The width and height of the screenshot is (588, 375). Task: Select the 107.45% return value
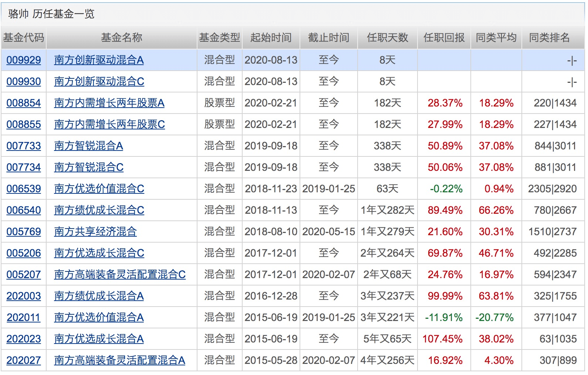click(443, 339)
